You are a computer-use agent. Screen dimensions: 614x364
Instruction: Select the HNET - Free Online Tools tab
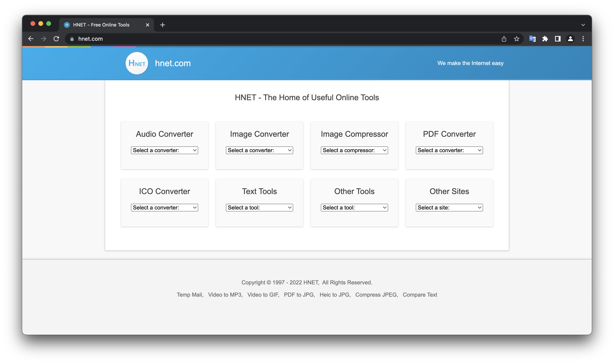[x=101, y=25]
